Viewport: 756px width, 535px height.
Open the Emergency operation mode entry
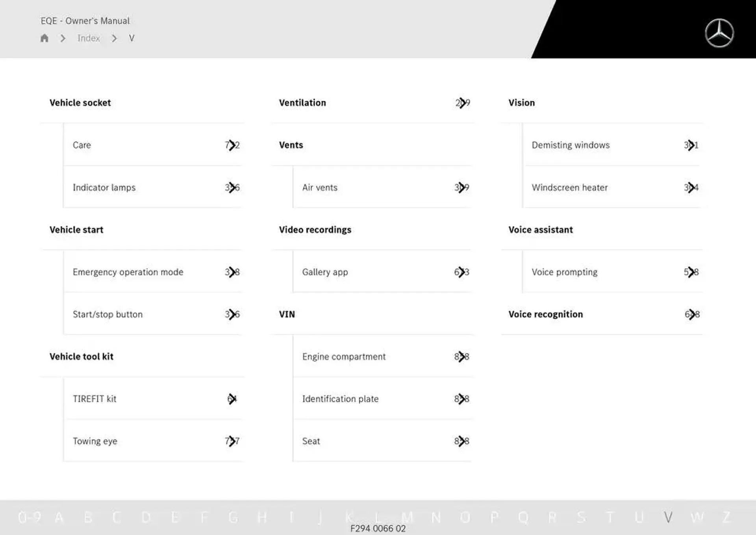[128, 271]
